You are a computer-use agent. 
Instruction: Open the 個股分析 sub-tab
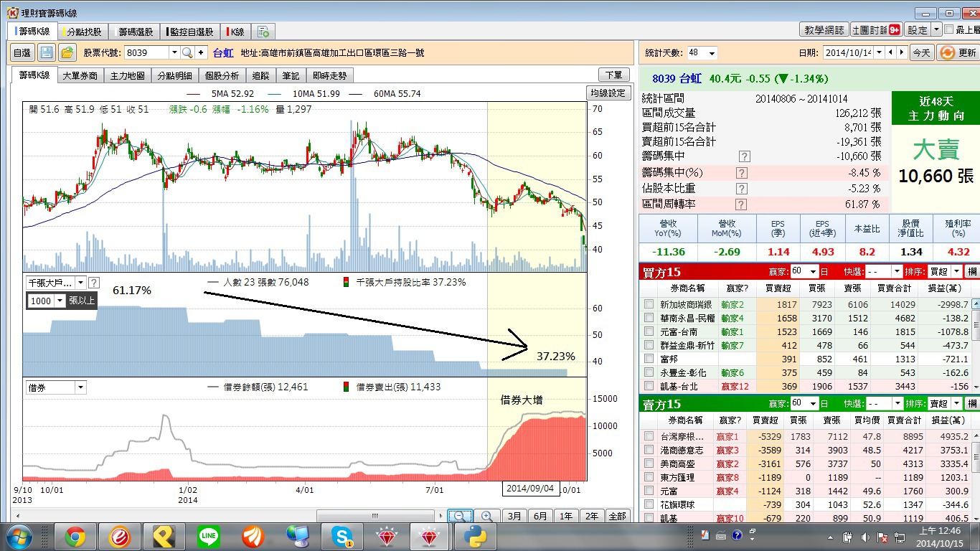(x=222, y=75)
